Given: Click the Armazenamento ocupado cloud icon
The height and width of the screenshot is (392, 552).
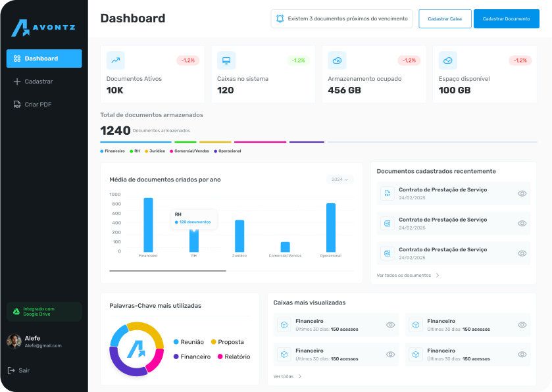Looking at the screenshot, I should tap(337, 61).
